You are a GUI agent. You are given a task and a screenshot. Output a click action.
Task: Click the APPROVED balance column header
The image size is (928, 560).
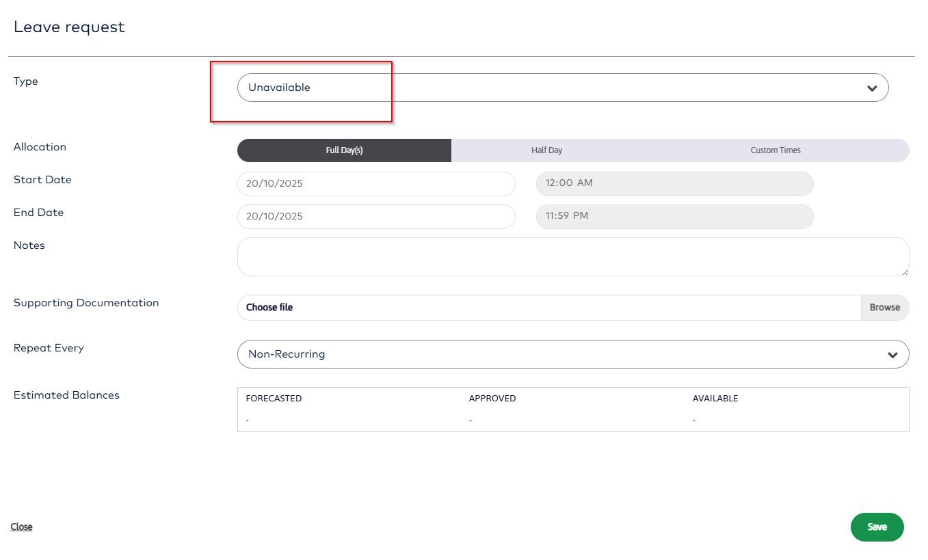tap(492, 399)
